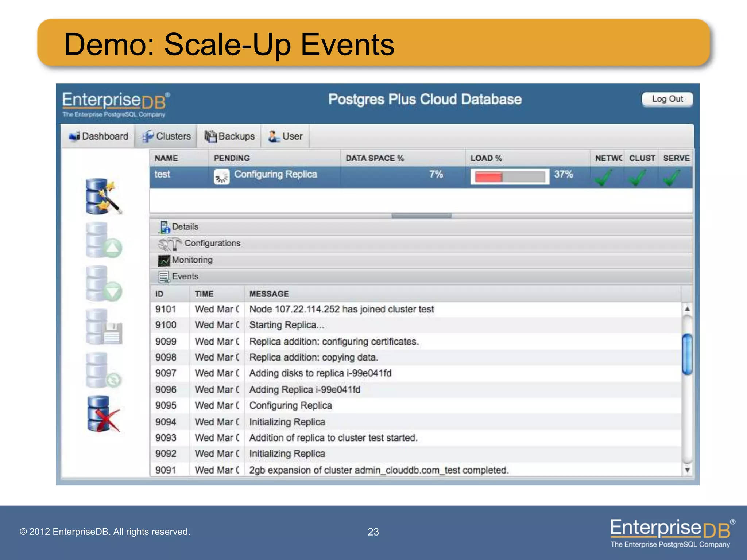Click the Details info icon

click(164, 227)
